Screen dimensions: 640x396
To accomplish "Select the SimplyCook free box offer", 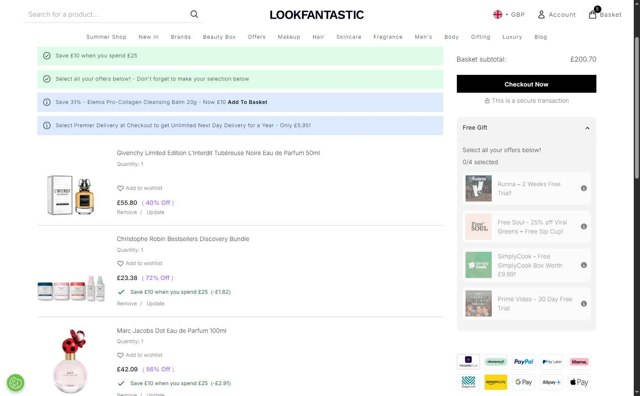I will point(527,265).
